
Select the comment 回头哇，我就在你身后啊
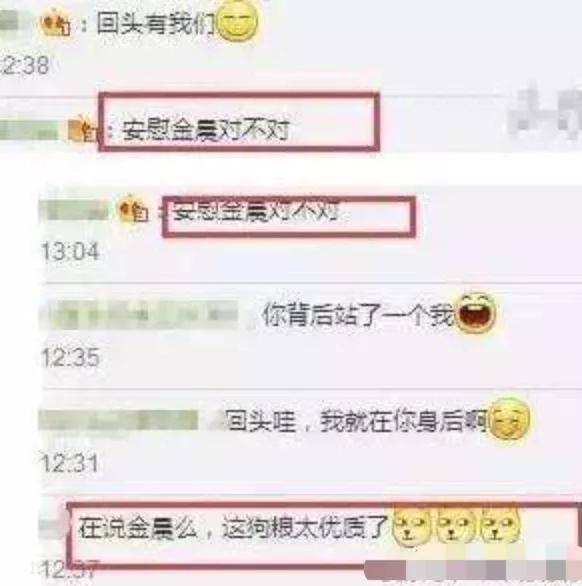click(357, 422)
